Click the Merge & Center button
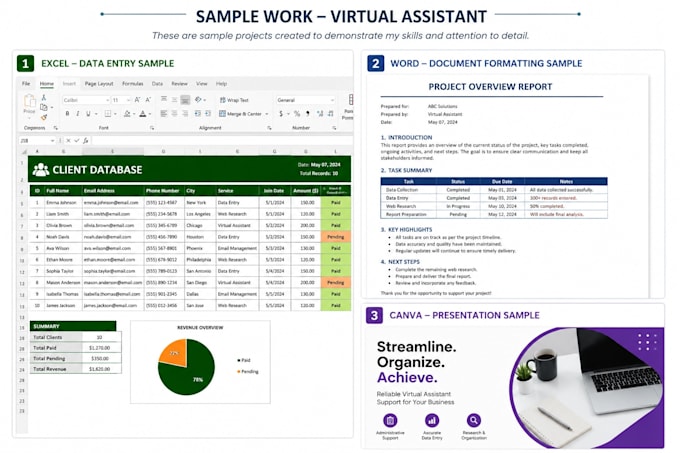680x453 pixels. (241, 114)
